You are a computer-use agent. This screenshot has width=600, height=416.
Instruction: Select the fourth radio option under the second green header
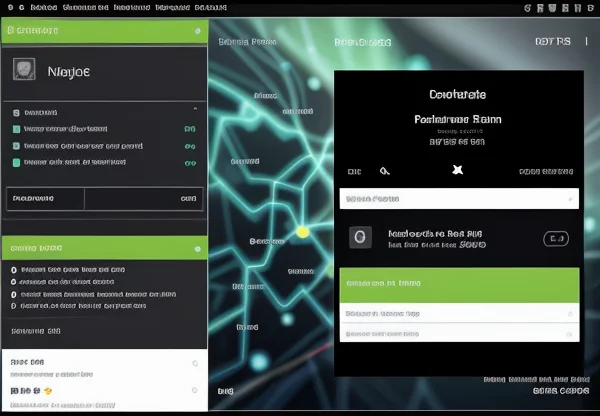point(13,306)
